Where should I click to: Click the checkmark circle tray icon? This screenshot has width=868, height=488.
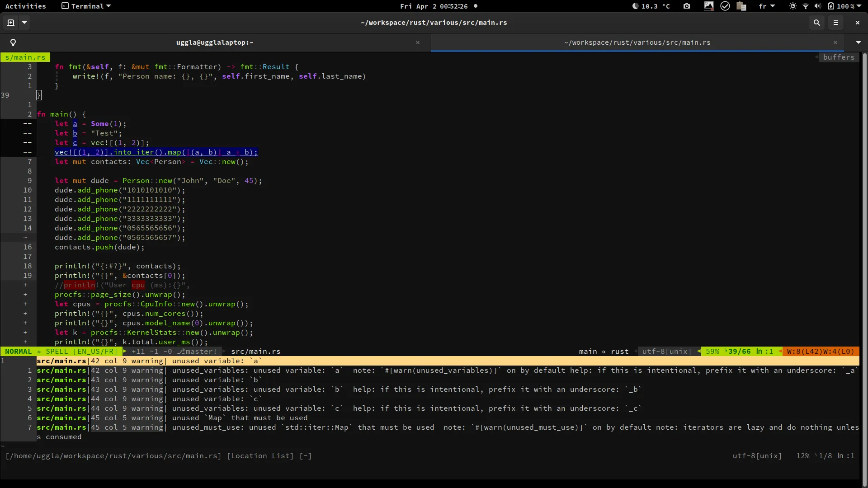point(725,6)
